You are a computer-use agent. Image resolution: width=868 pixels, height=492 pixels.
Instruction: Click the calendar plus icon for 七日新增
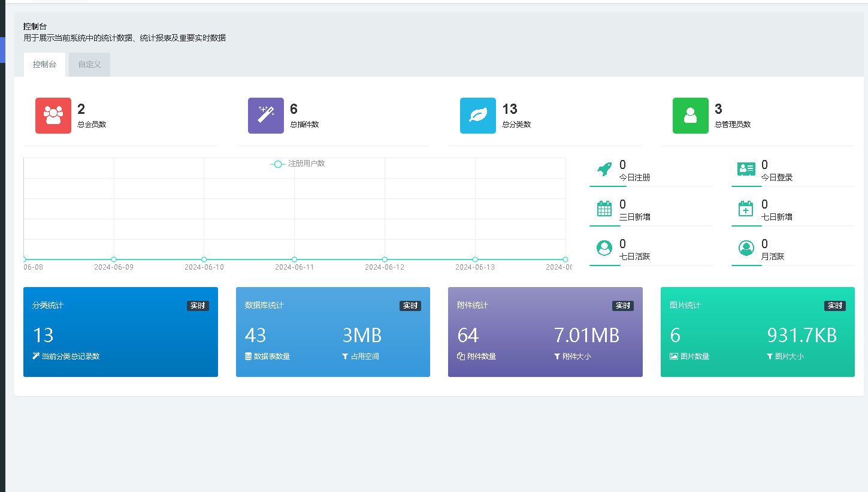pos(746,209)
